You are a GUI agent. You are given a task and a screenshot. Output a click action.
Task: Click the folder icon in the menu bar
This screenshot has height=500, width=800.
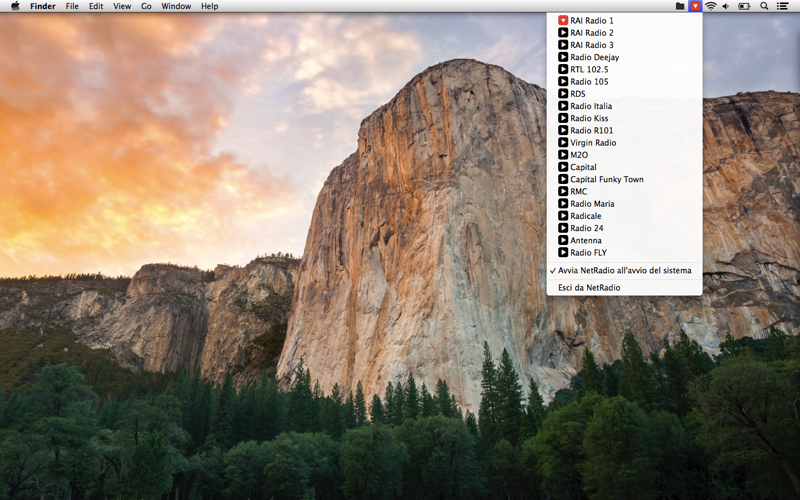coord(680,6)
